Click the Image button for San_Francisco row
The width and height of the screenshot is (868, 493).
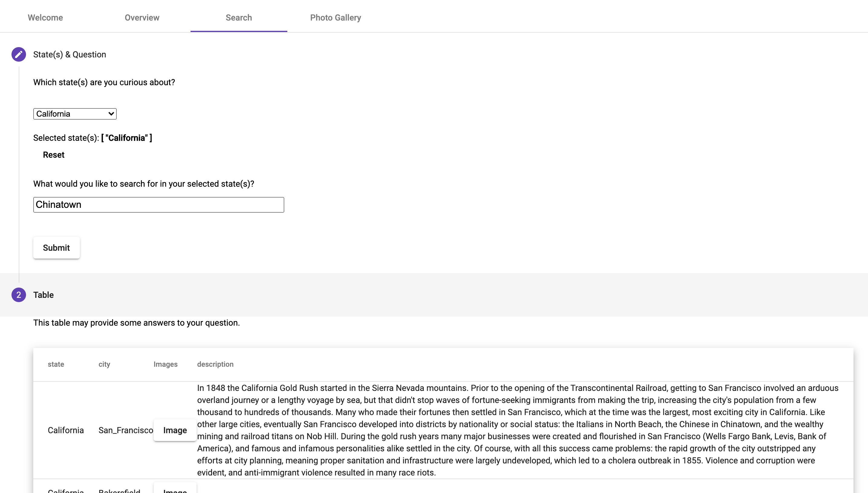(175, 430)
